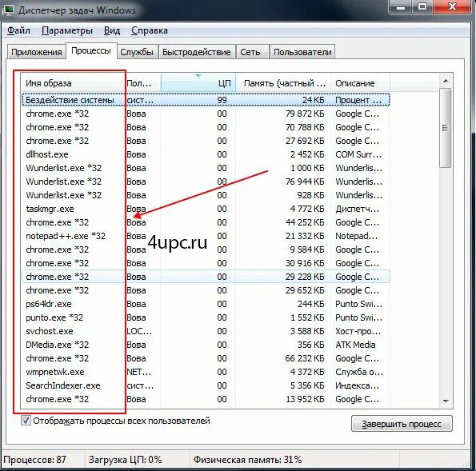Select the DMedia.exe *32 process
The image size is (476, 471).
pos(206,345)
